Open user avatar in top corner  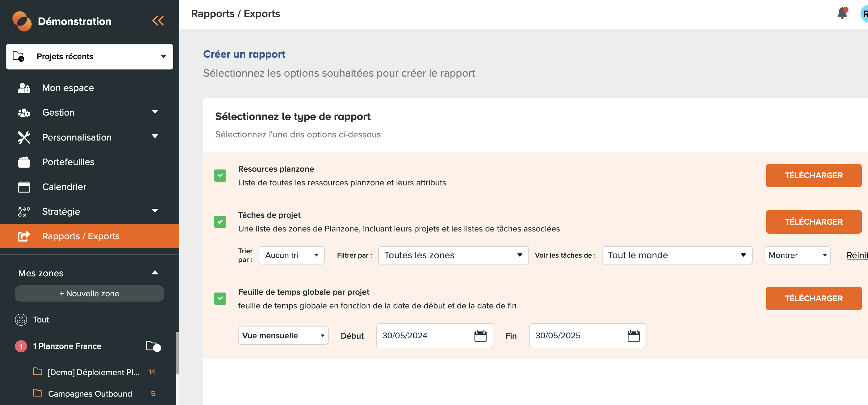(864, 14)
